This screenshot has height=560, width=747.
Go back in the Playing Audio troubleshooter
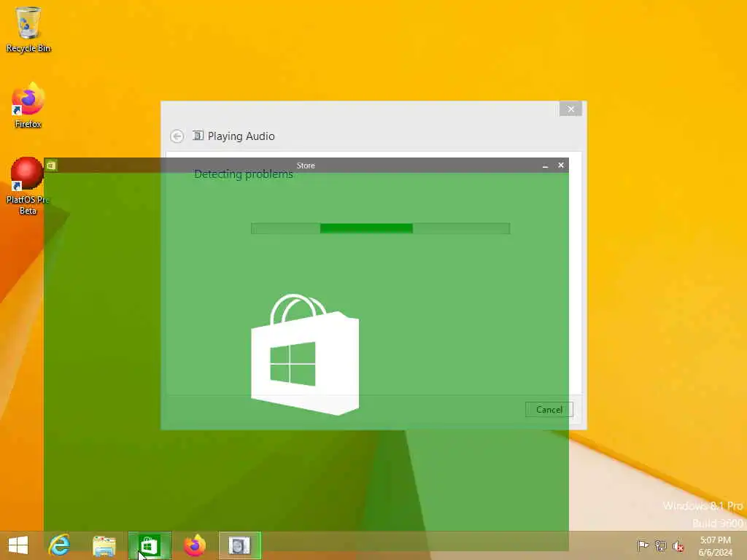point(177,136)
